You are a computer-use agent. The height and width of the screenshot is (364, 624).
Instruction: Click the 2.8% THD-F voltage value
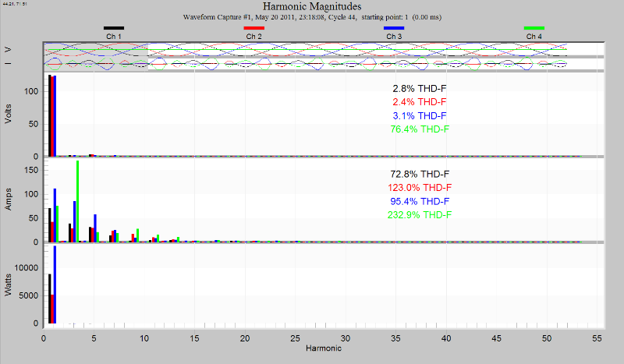coord(420,88)
